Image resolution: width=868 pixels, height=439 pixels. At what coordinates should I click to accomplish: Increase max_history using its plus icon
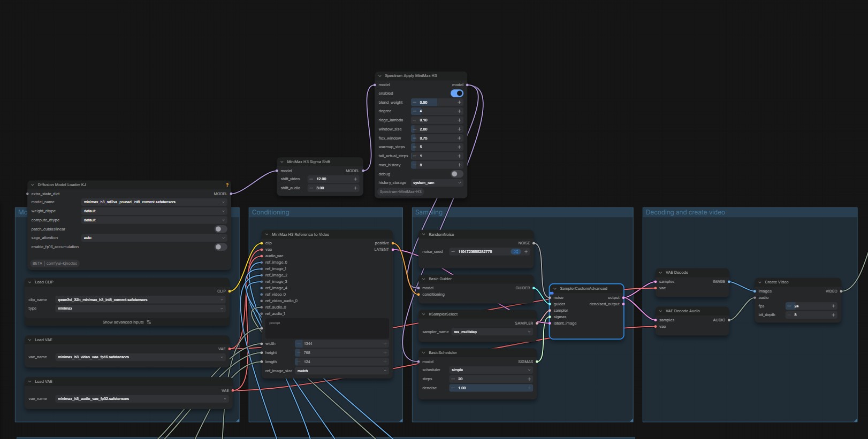pyautogui.click(x=459, y=165)
